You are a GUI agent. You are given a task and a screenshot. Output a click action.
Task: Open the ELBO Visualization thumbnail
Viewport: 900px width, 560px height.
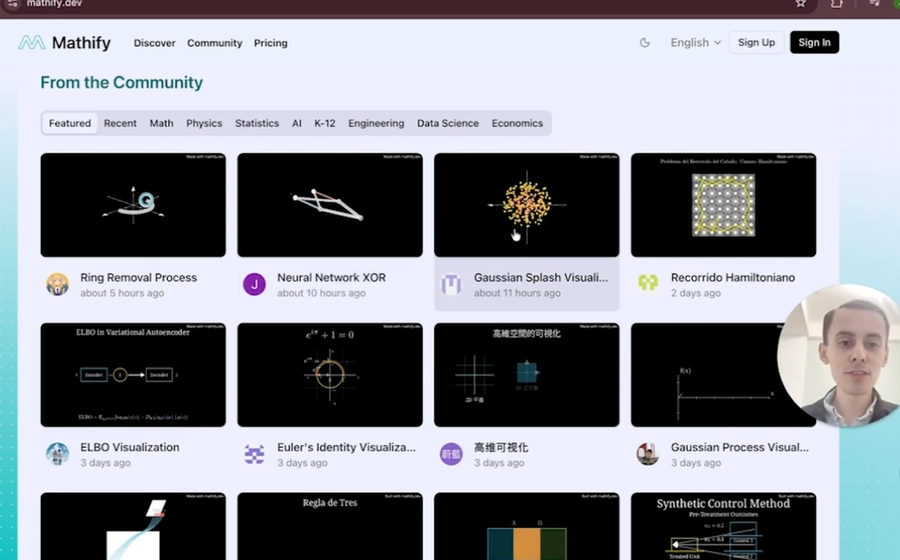[133, 375]
